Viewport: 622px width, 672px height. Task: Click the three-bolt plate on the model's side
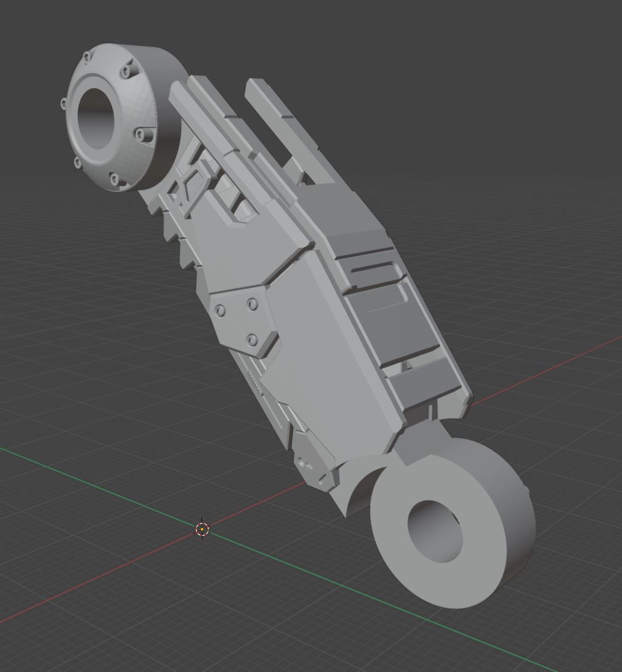pyautogui.click(x=243, y=322)
